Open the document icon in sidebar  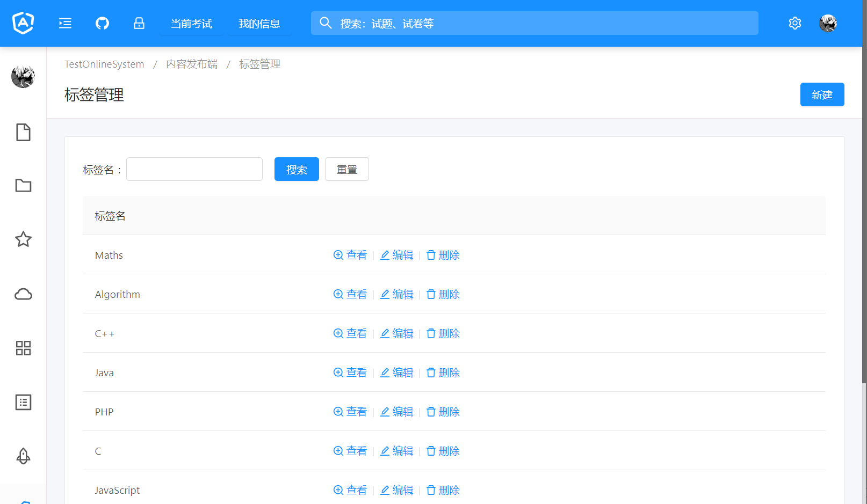[23, 132]
